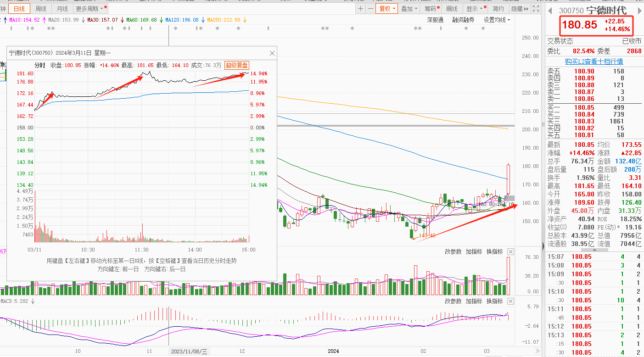This screenshot has height=357, width=644.
Task: Toggle the 隐藏 hide side panel button
Action: pos(520,9)
